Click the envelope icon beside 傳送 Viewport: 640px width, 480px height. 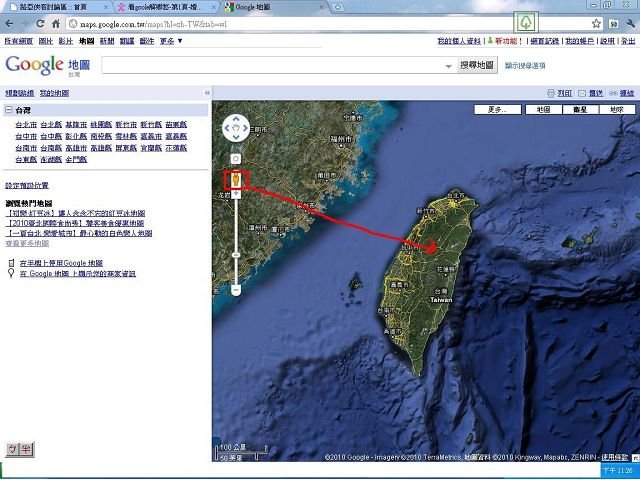(582, 93)
